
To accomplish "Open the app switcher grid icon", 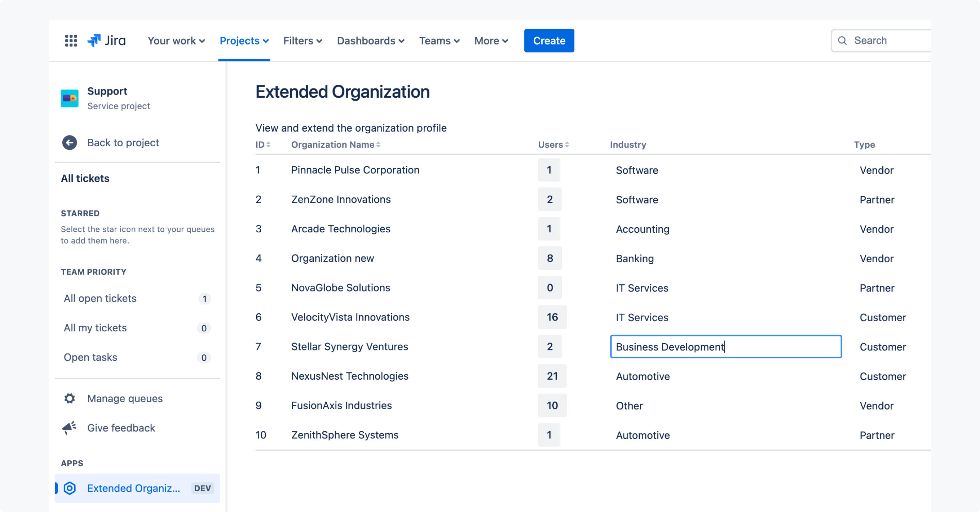I will [x=71, y=41].
